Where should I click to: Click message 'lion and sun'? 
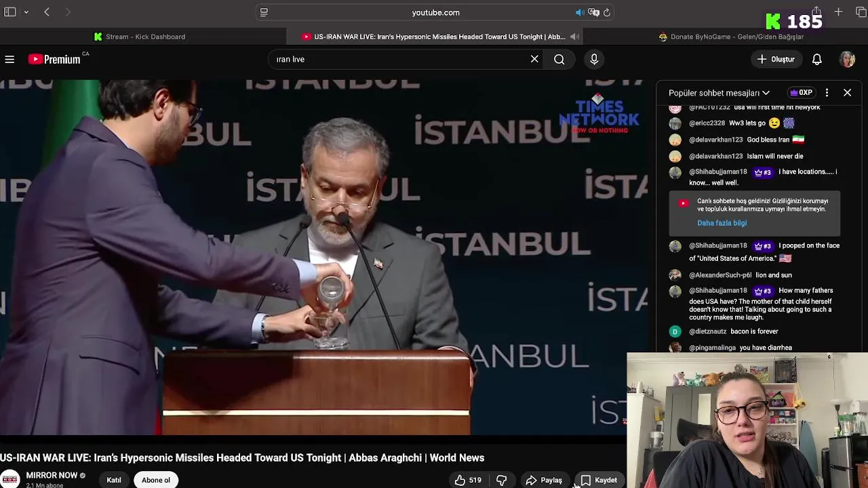tap(774, 275)
